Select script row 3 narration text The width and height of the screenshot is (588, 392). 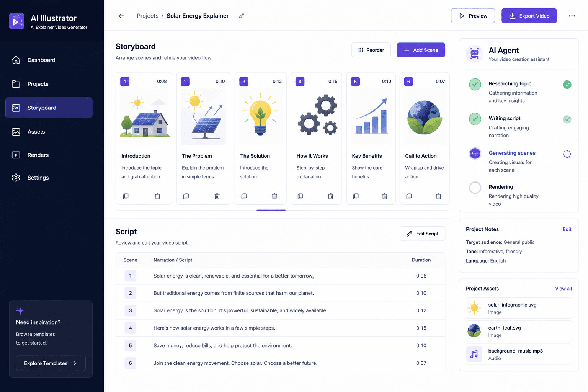click(240, 310)
